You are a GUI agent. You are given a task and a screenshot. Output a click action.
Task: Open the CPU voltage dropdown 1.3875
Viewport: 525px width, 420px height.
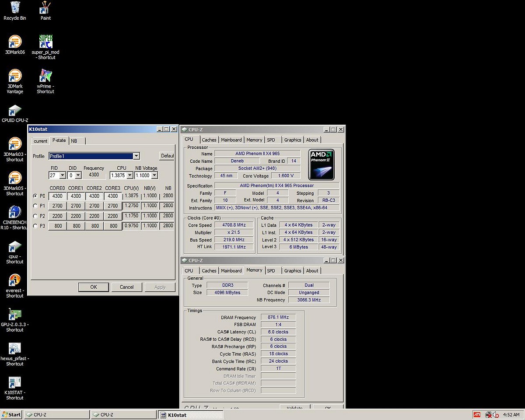click(x=129, y=175)
